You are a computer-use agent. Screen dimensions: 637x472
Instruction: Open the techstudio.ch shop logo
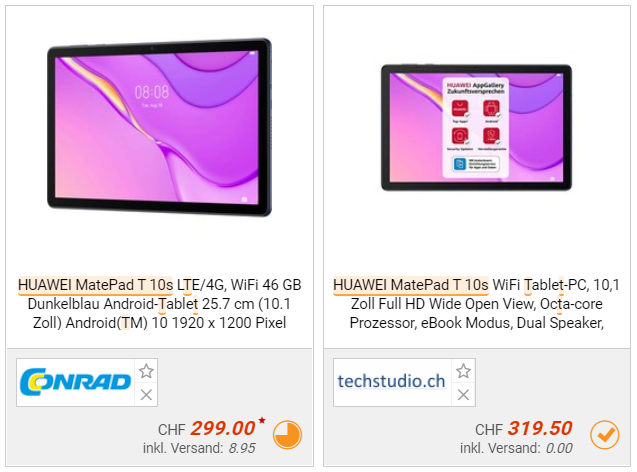click(392, 382)
